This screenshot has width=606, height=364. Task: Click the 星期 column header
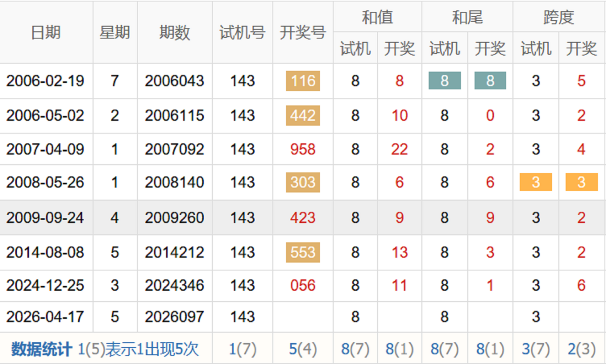click(115, 33)
